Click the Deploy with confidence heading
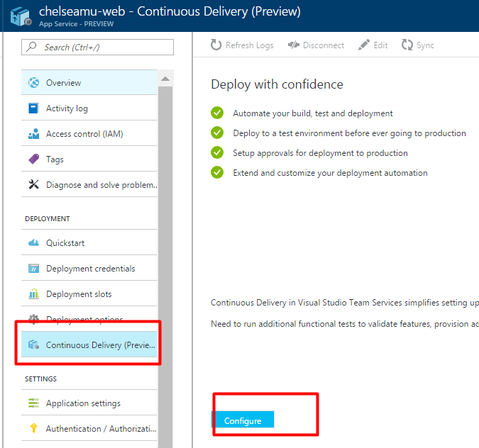The height and width of the screenshot is (448, 479). click(x=277, y=84)
